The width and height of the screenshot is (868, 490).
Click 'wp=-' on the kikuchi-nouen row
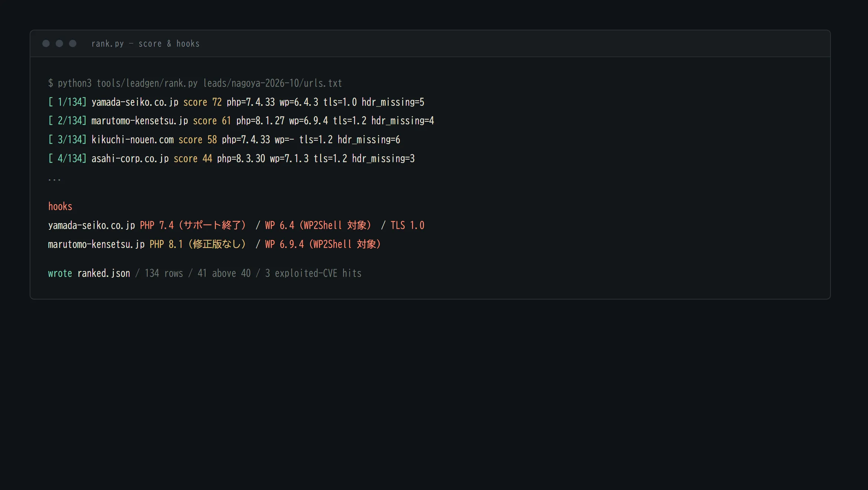pyautogui.click(x=285, y=140)
